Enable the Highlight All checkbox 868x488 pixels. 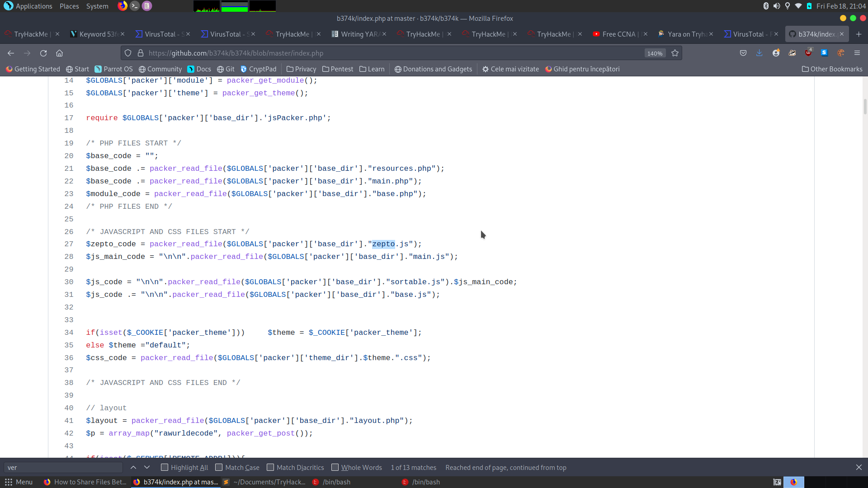click(165, 468)
